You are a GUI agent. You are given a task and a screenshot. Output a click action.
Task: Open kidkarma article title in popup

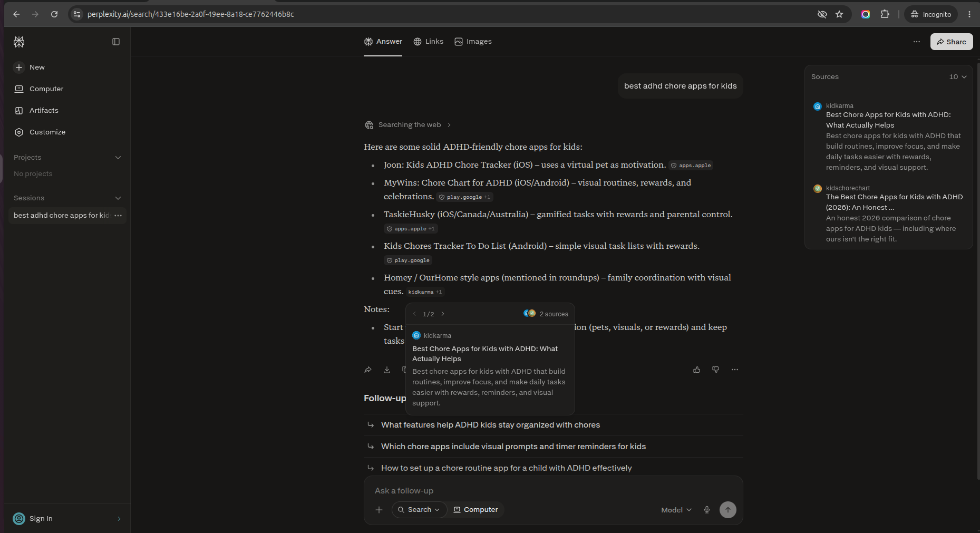[485, 354]
